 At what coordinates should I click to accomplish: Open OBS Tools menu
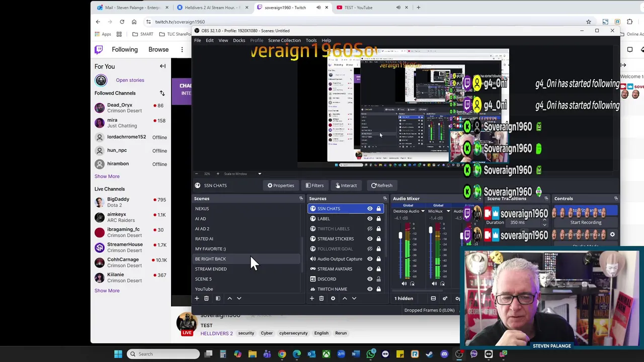[x=311, y=40]
